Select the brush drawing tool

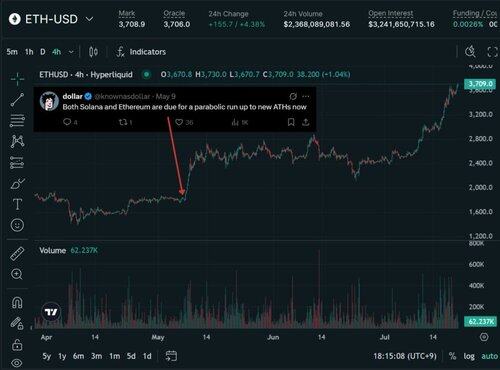[x=17, y=183]
